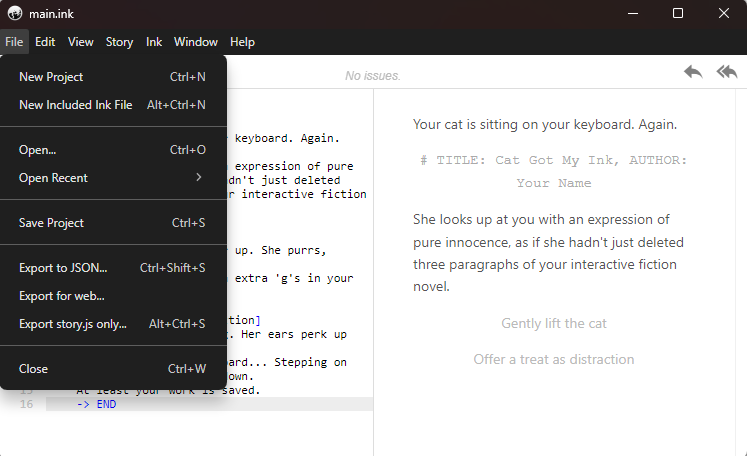Pick the choice Gently lift the cat
Screen dimensions: 747x456
[x=554, y=324]
